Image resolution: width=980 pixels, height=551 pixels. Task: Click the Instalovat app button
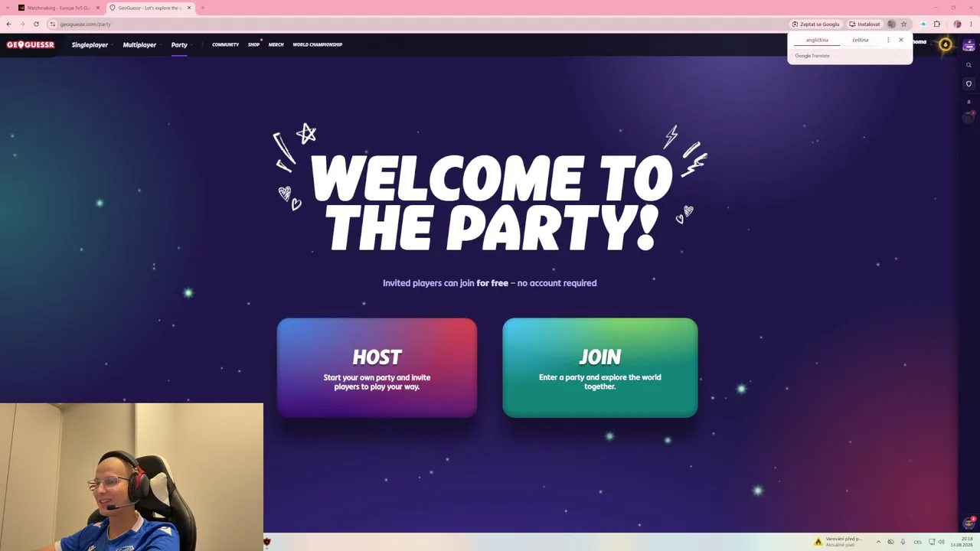865,24
